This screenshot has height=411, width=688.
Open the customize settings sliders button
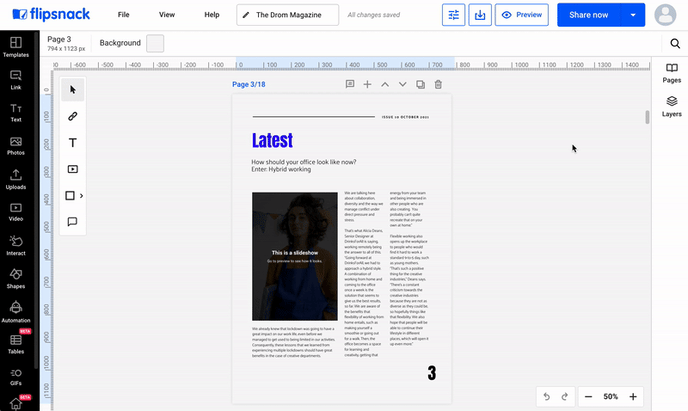pyautogui.click(x=453, y=15)
